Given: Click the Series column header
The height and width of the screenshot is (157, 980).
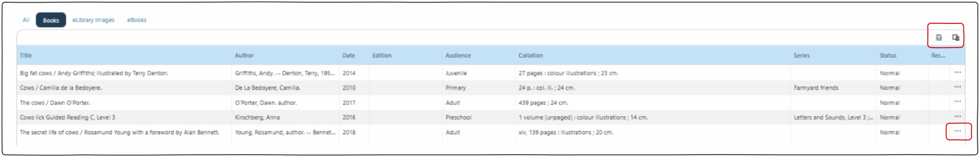Looking at the screenshot, I should point(802,55).
